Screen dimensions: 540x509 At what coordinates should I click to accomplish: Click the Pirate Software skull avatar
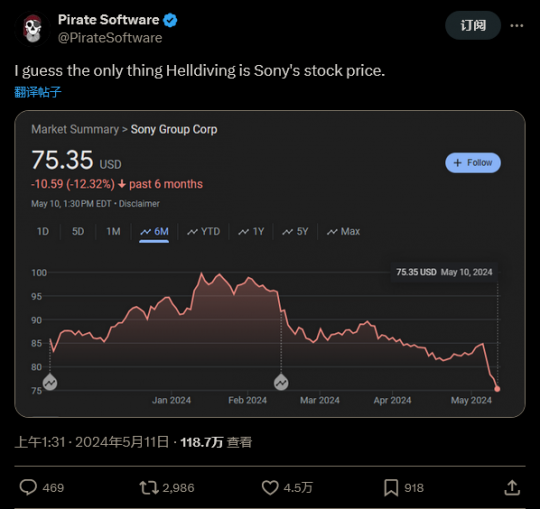click(x=33, y=29)
